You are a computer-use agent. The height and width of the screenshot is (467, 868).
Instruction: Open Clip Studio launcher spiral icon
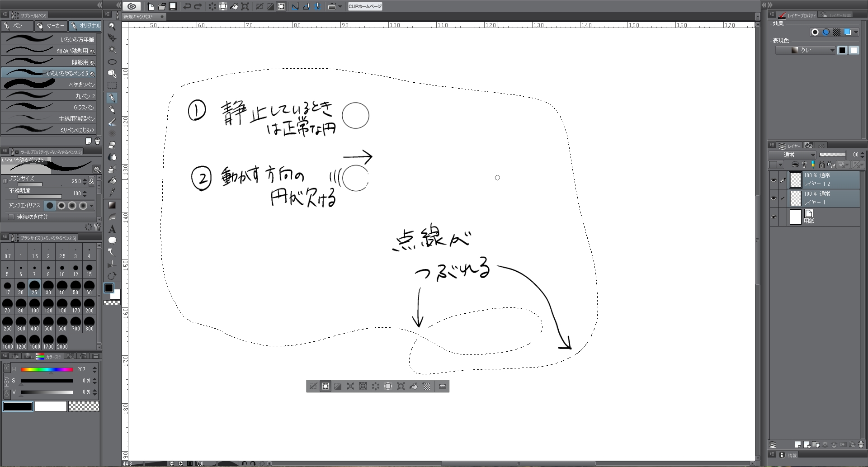(132, 6)
